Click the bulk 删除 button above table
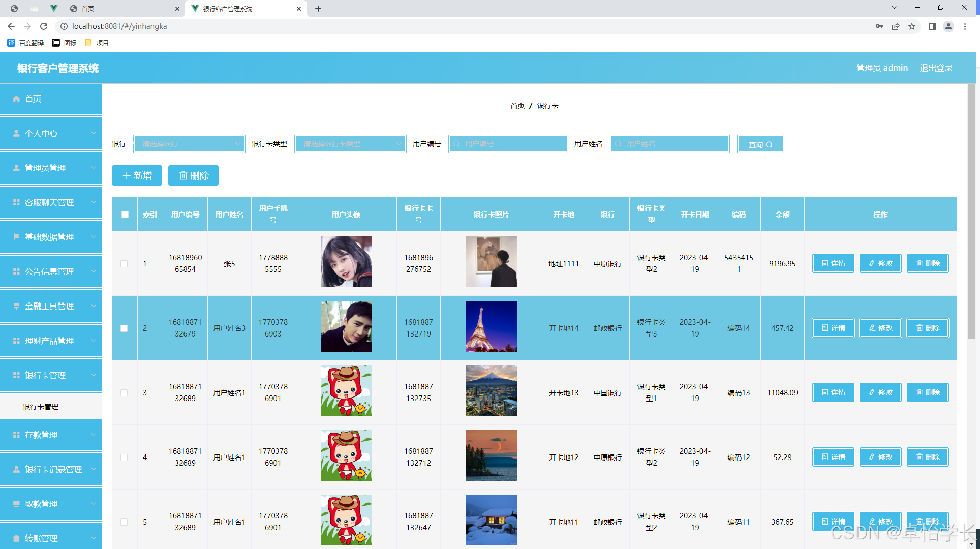This screenshot has width=980, height=549. click(194, 175)
